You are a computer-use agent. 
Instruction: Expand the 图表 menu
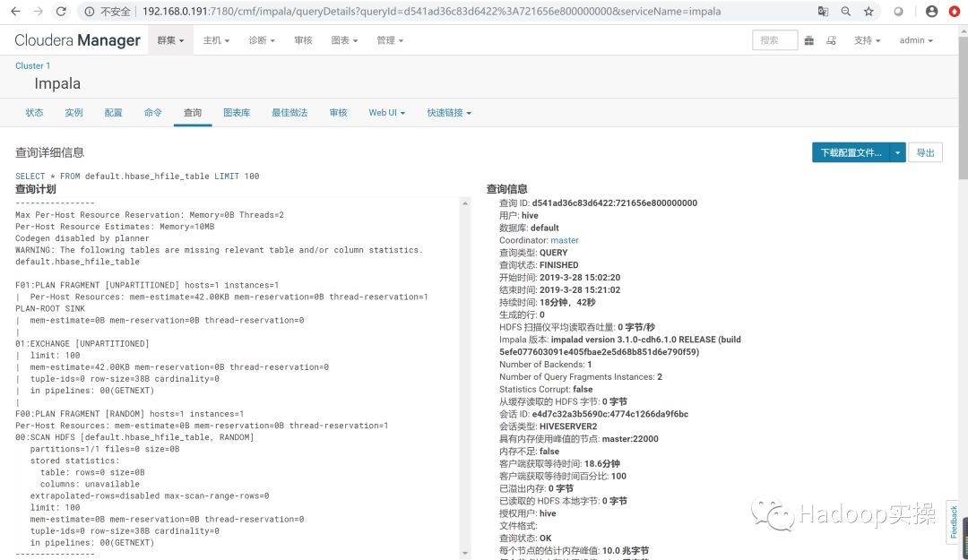[x=344, y=40]
